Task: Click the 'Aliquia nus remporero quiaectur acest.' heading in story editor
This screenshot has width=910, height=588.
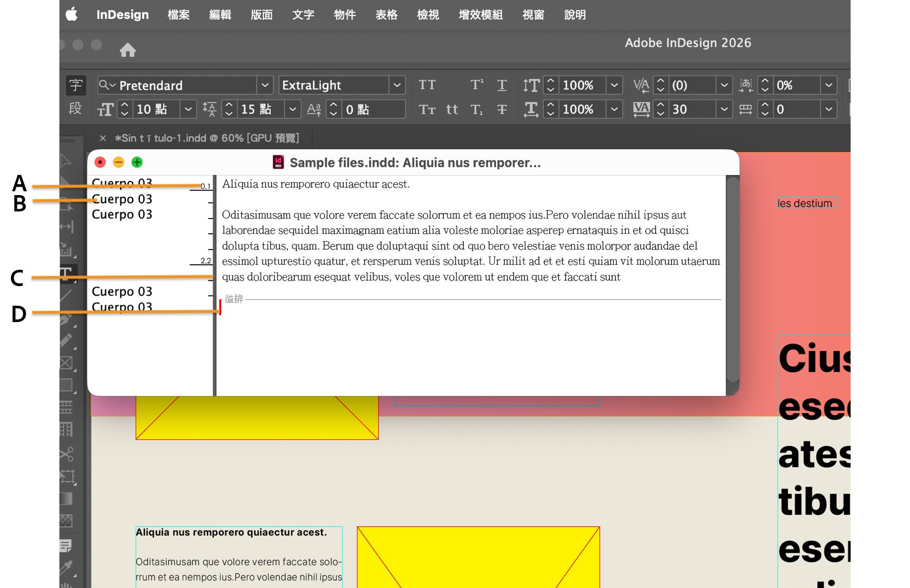Action: [316, 184]
